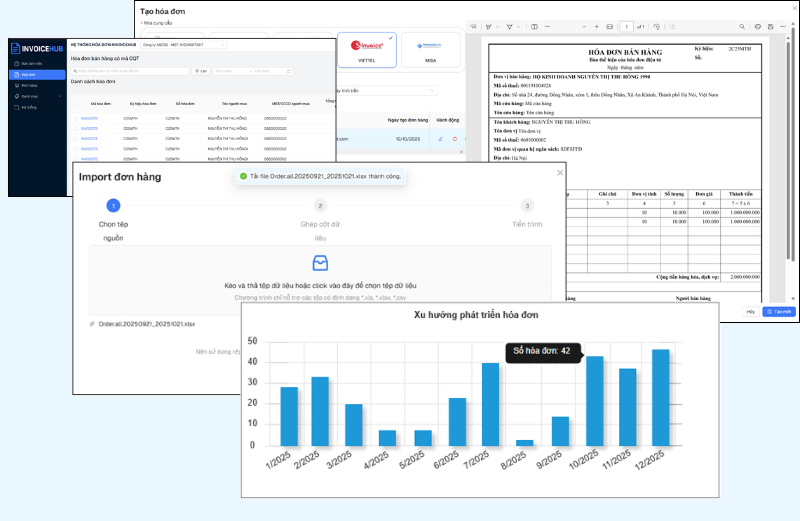Click the PDF print icon
The height and width of the screenshot is (521, 800).
[757, 26]
